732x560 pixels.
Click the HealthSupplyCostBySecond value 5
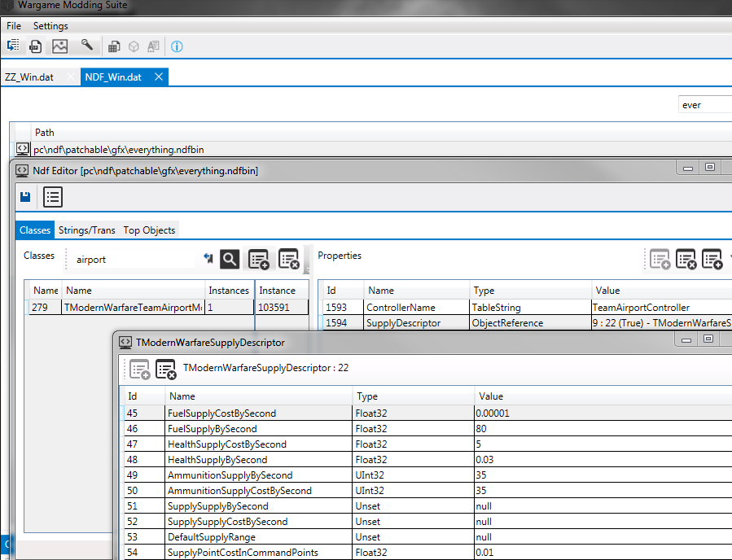(x=603, y=444)
